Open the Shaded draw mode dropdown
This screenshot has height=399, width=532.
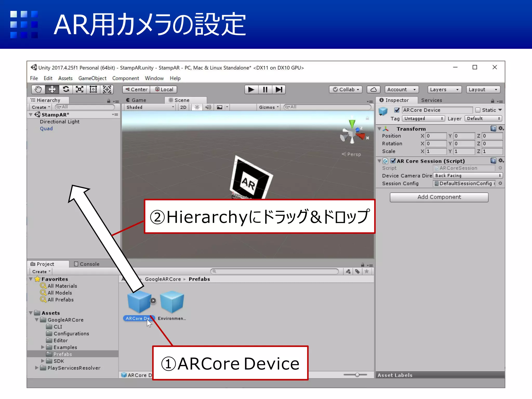click(150, 107)
